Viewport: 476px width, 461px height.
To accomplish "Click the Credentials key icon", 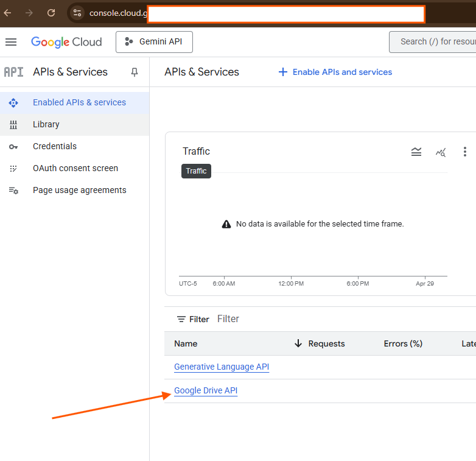I will tap(13, 147).
